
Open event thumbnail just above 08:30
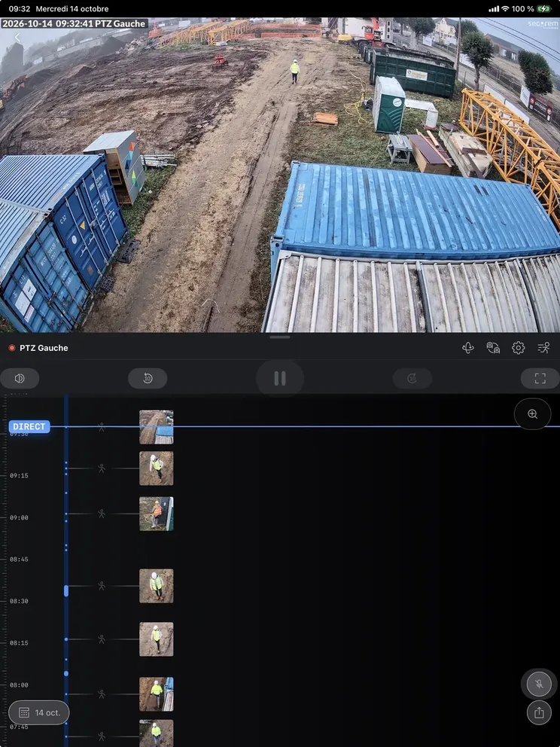coord(157,586)
